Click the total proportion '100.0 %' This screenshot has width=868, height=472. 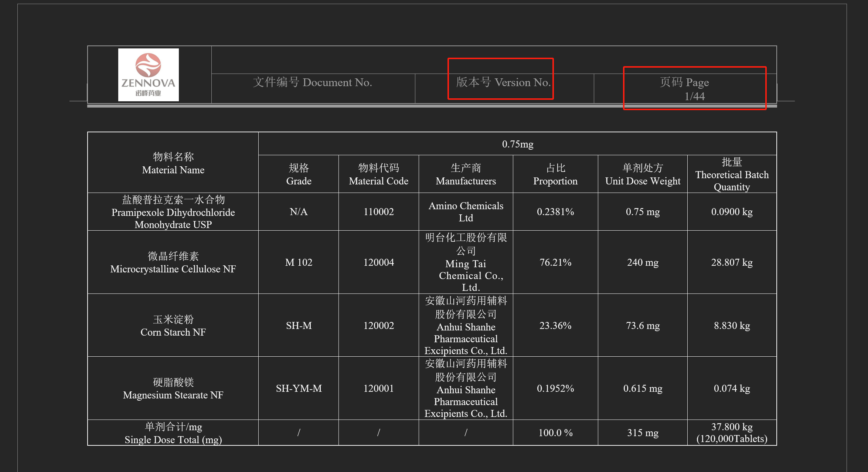pos(555,433)
